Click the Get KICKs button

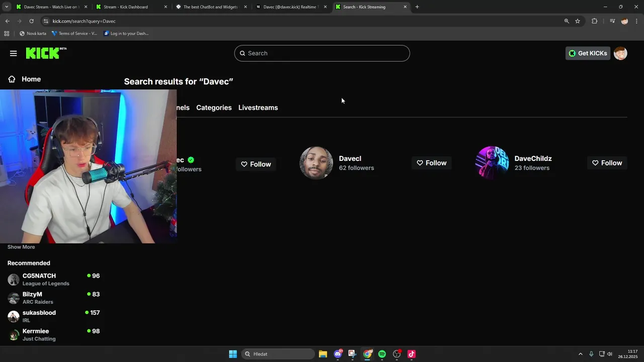pos(588,53)
